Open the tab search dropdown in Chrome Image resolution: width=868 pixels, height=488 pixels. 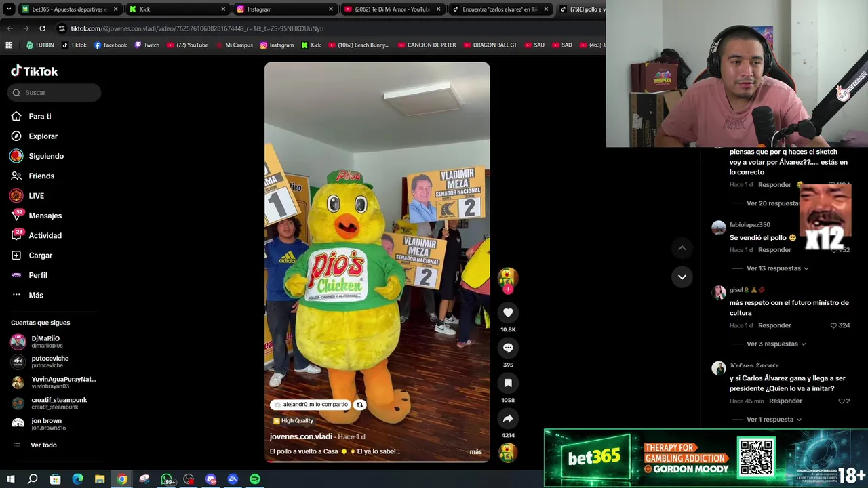(x=9, y=9)
